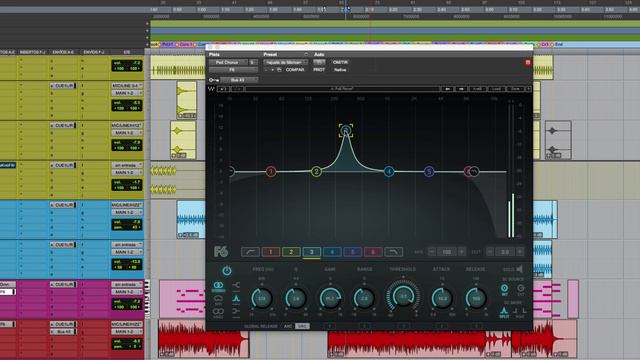Click the Waves Save button
The height and width of the screenshot is (360, 640).
click(516, 89)
